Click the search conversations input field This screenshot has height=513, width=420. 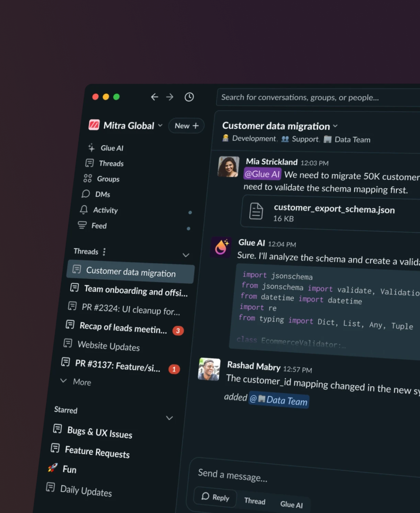pyautogui.click(x=318, y=98)
